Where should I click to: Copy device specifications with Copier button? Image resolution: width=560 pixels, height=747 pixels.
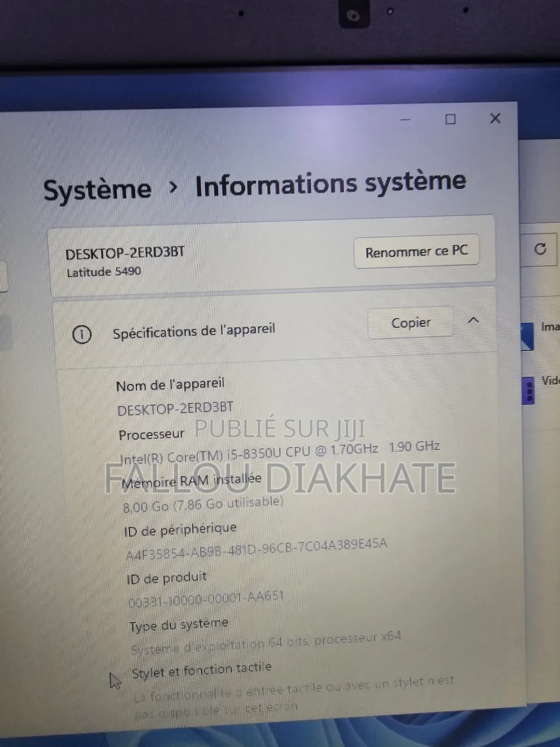(x=411, y=323)
